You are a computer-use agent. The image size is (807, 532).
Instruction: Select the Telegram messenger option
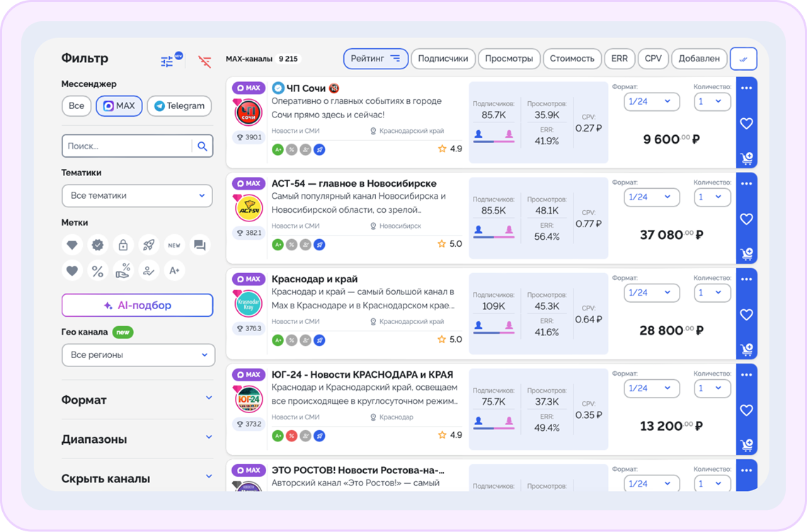point(179,106)
